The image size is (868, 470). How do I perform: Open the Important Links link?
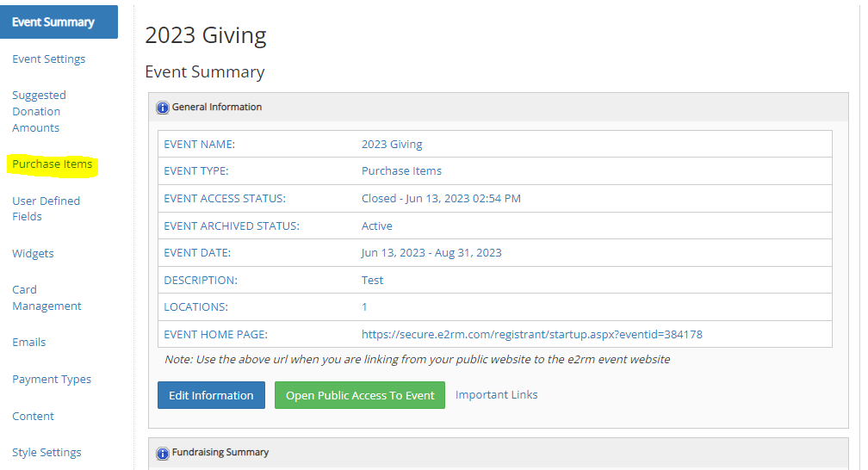click(x=497, y=395)
